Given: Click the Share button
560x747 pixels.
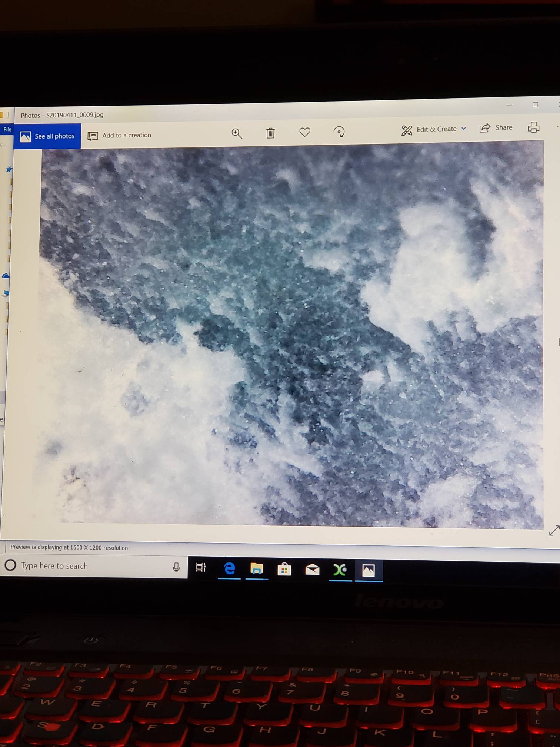Looking at the screenshot, I should (x=496, y=128).
